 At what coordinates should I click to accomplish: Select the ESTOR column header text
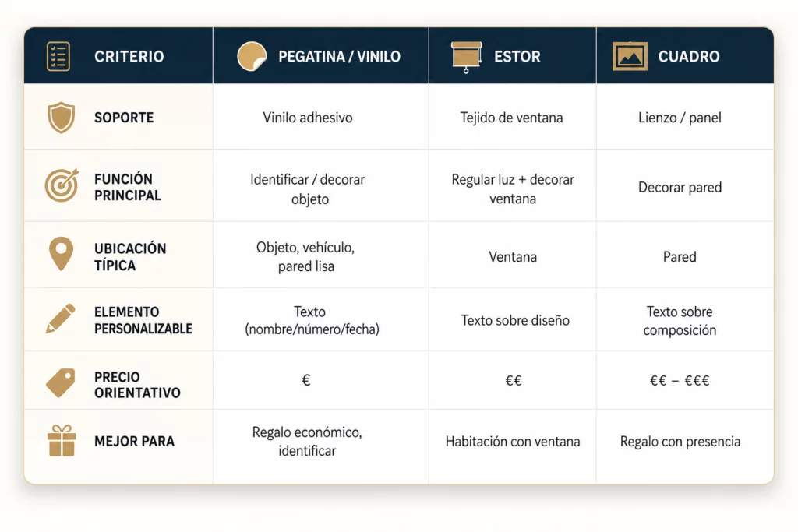517,56
